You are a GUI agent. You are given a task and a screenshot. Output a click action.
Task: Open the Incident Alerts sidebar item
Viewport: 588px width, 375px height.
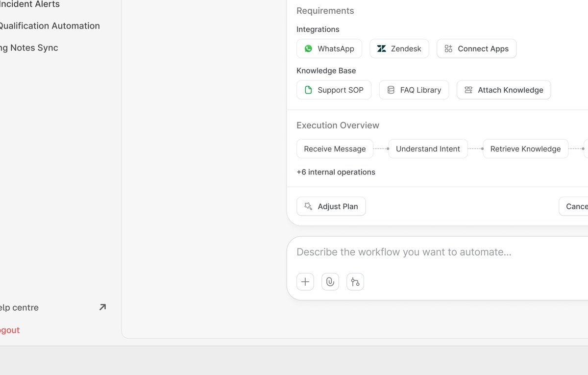coord(29,4)
